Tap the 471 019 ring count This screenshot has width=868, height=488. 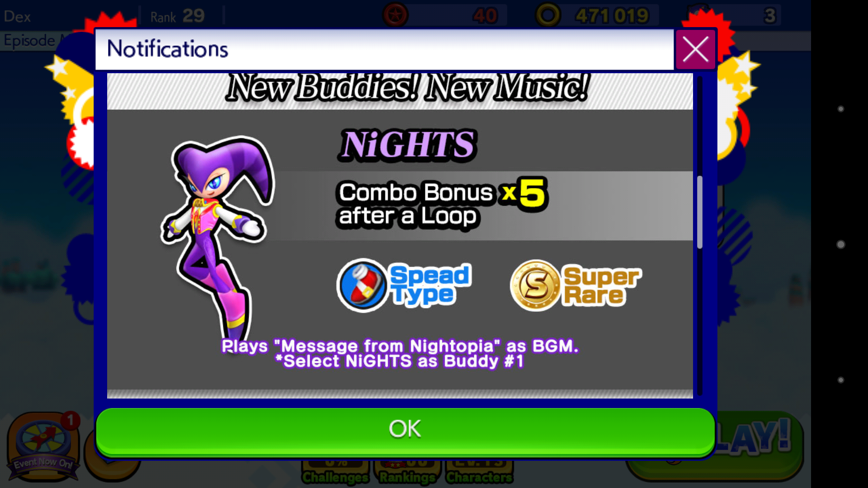tap(612, 16)
